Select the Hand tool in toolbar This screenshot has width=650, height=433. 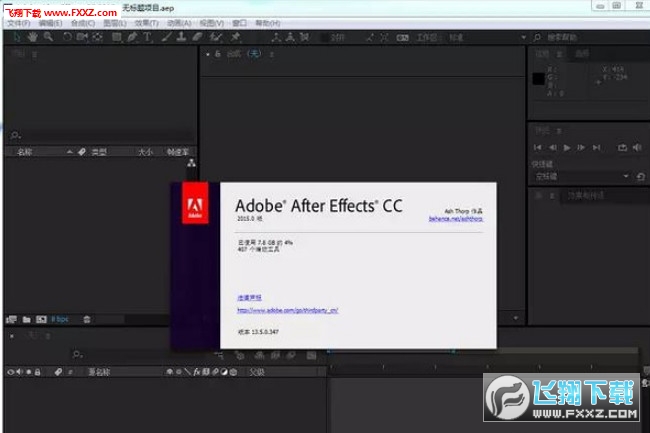point(33,37)
